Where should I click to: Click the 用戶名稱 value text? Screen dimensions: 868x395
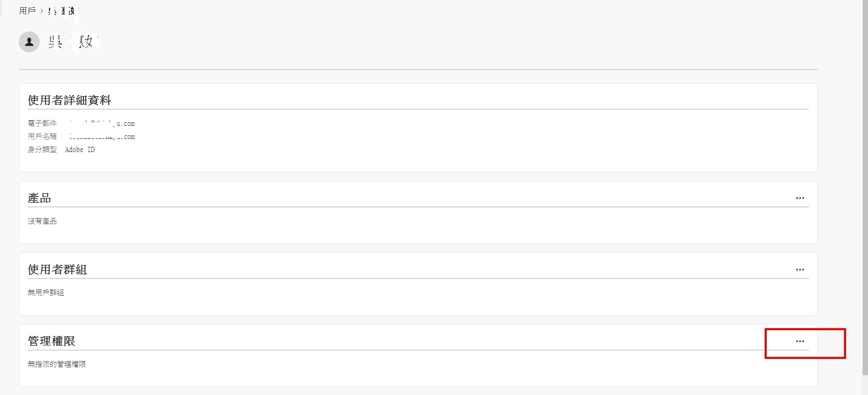[x=102, y=137]
